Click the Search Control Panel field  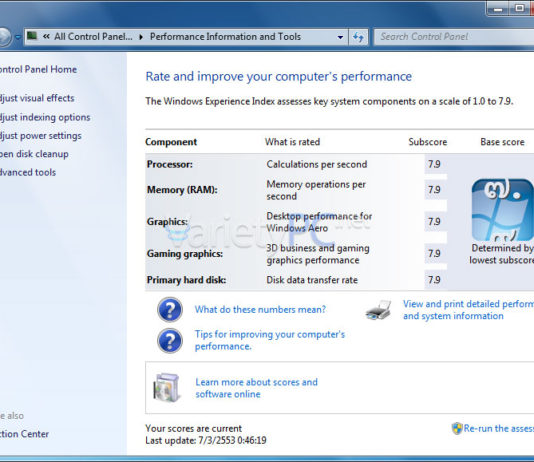(x=454, y=37)
